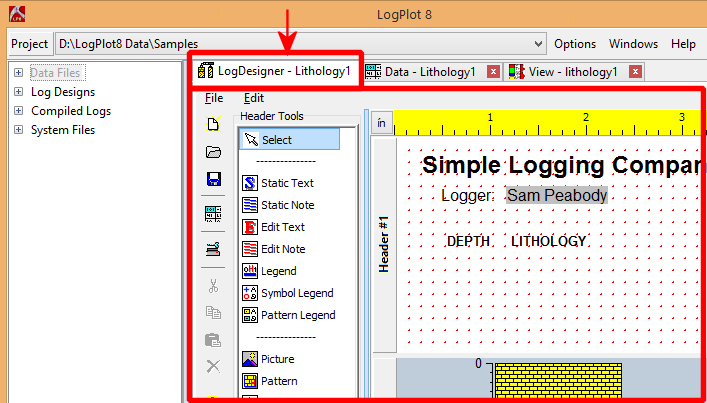
Task: Click the 'in' ruler units button
Action: click(x=382, y=123)
